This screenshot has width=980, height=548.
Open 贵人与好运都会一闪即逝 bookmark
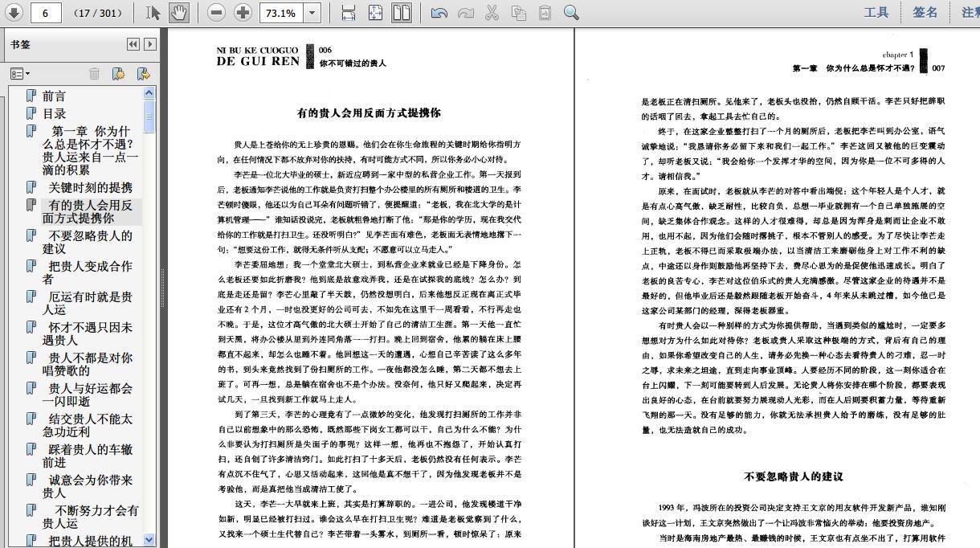[x=88, y=395]
